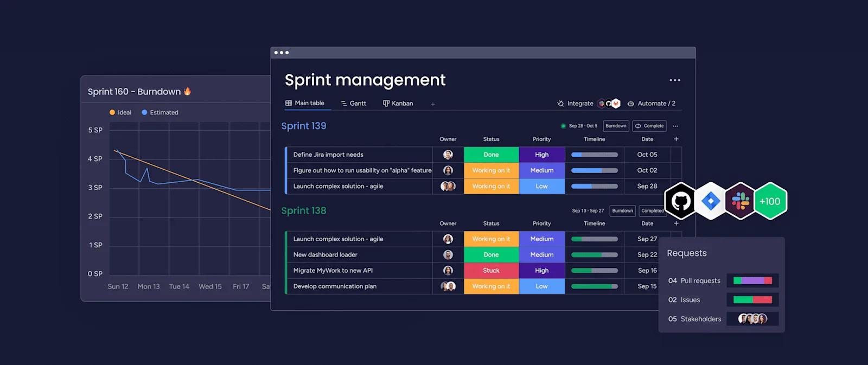Click the Slack hexagon icon
868x365 pixels.
pos(740,201)
